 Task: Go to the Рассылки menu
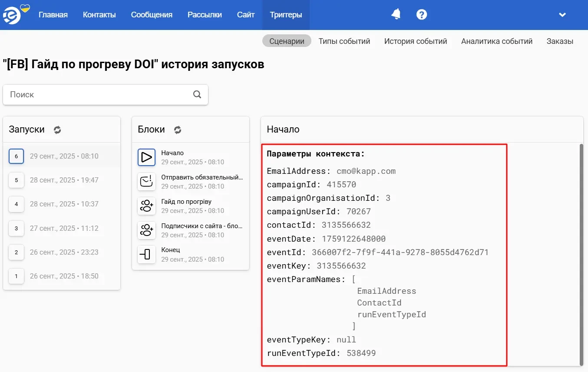point(205,15)
